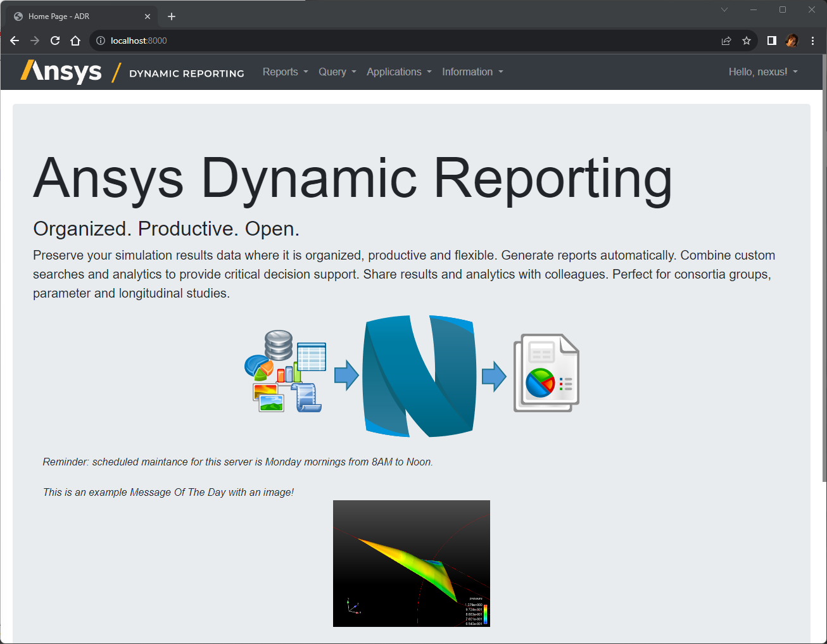Open Chrome three-dot menu

tap(812, 41)
